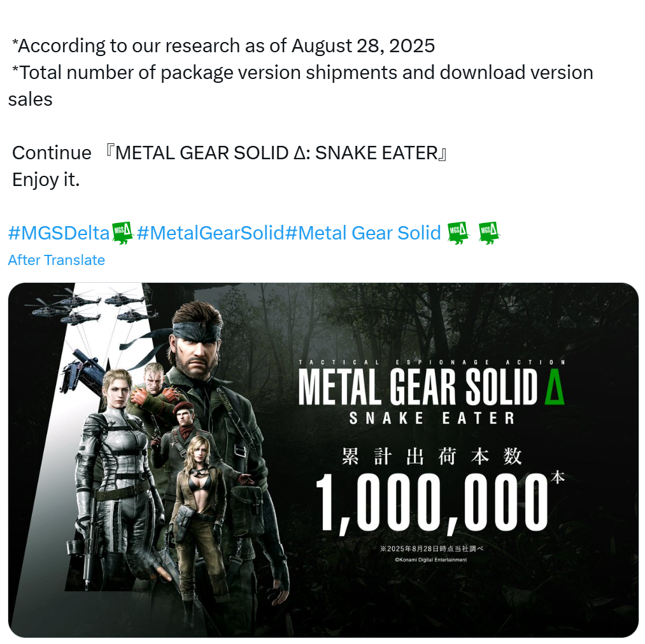This screenshot has width=645, height=644.
Task: Click the SNAKE EATER subtitle in the image
Action: coord(431,419)
